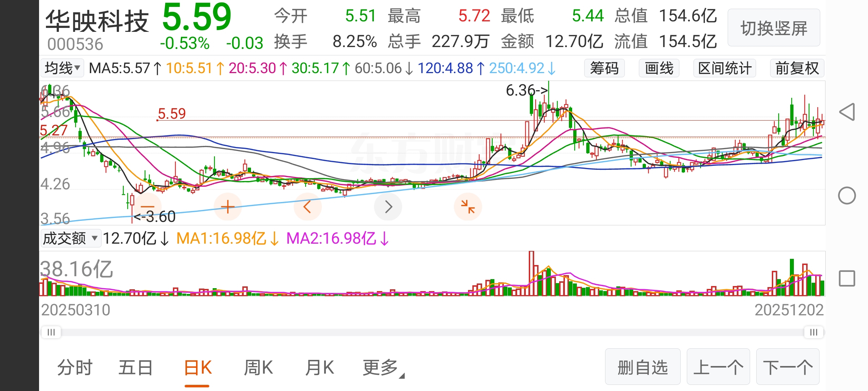Screen dimensions: 868x391
Task: Click the 删自选 button
Action: [642, 367]
